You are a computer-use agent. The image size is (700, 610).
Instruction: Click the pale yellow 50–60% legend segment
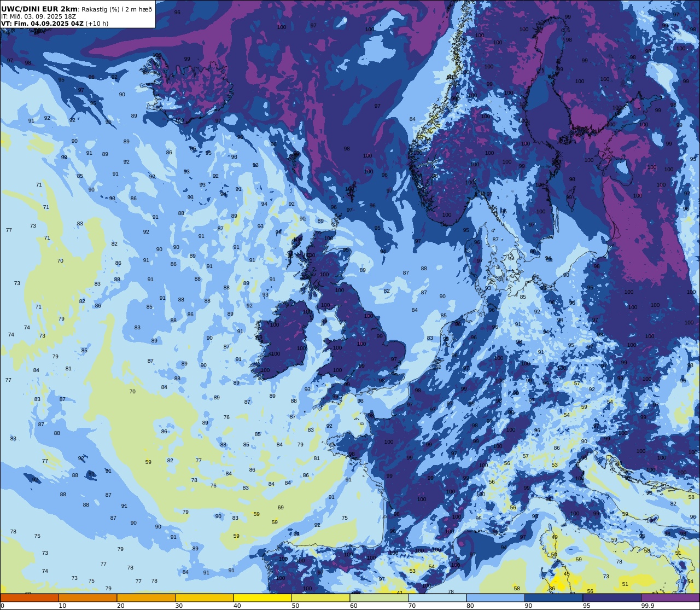point(320,597)
